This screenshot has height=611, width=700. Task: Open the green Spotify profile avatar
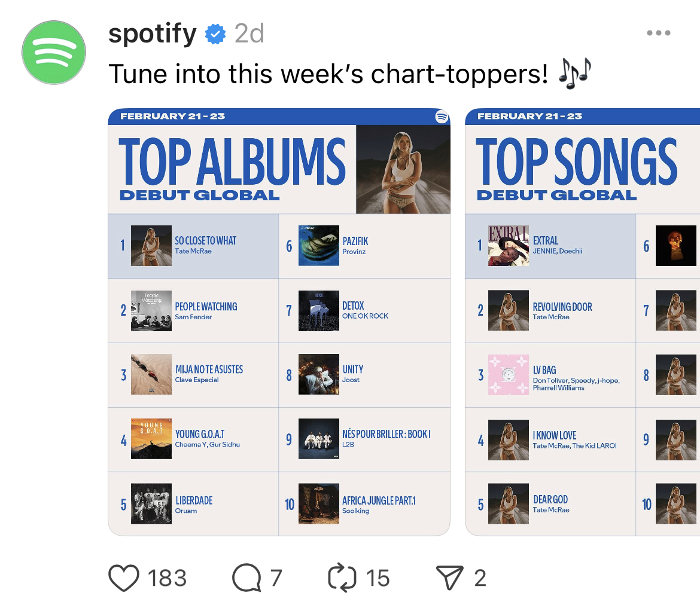54,53
